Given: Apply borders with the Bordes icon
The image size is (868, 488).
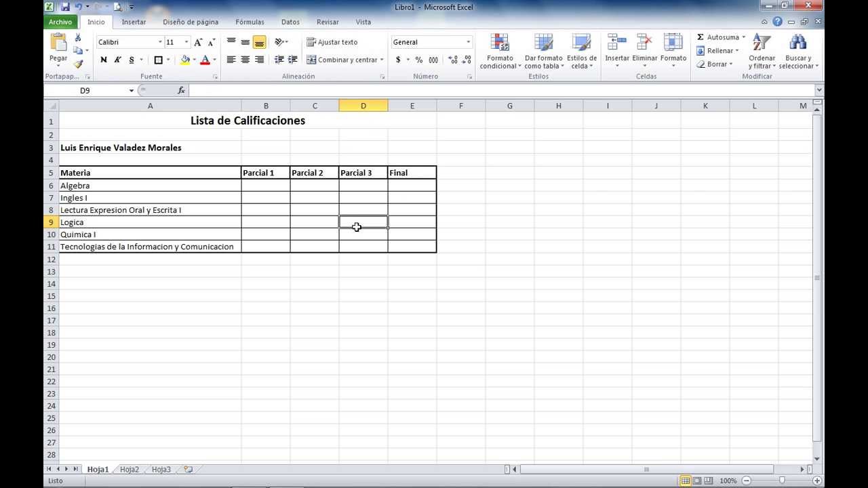Looking at the screenshot, I should point(159,60).
